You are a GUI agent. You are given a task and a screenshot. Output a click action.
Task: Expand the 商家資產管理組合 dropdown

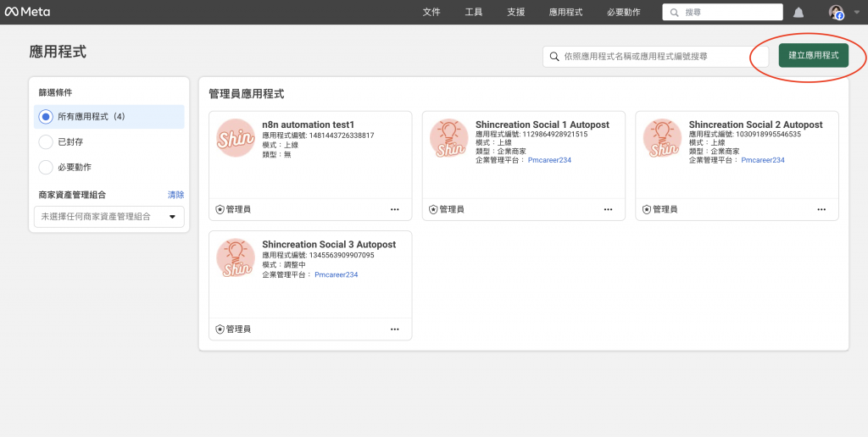pos(109,217)
